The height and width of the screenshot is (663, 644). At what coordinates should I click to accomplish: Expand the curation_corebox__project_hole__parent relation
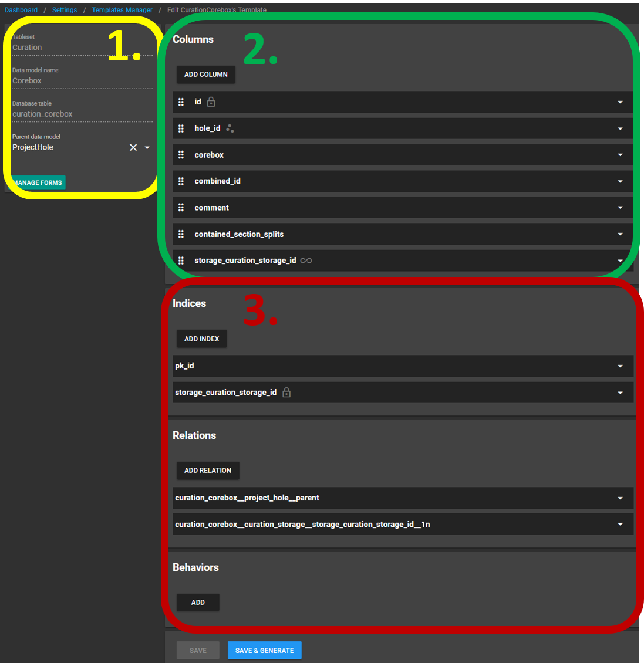(620, 498)
